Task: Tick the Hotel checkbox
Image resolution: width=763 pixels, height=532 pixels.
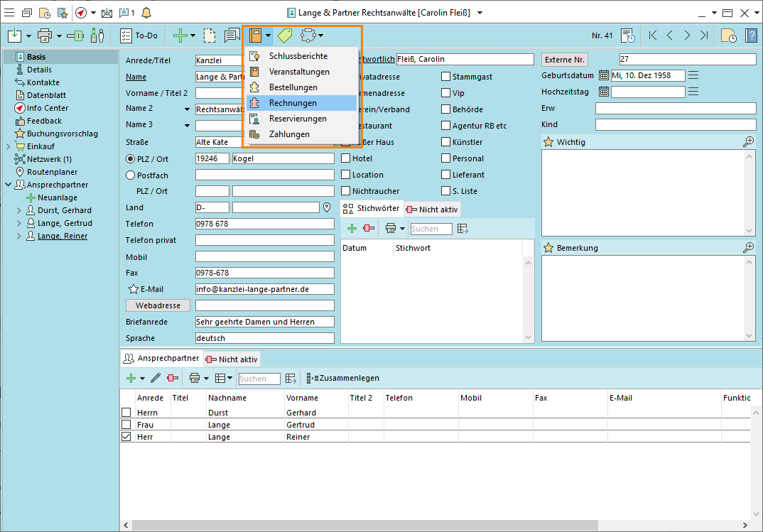Action: pyautogui.click(x=346, y=158)
